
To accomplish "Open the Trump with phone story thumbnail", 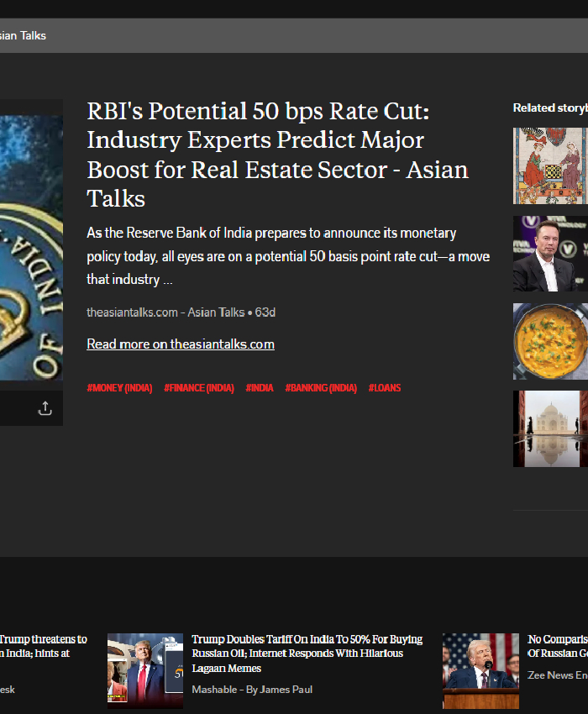I will pyautogui.click(x=145, y=671).
